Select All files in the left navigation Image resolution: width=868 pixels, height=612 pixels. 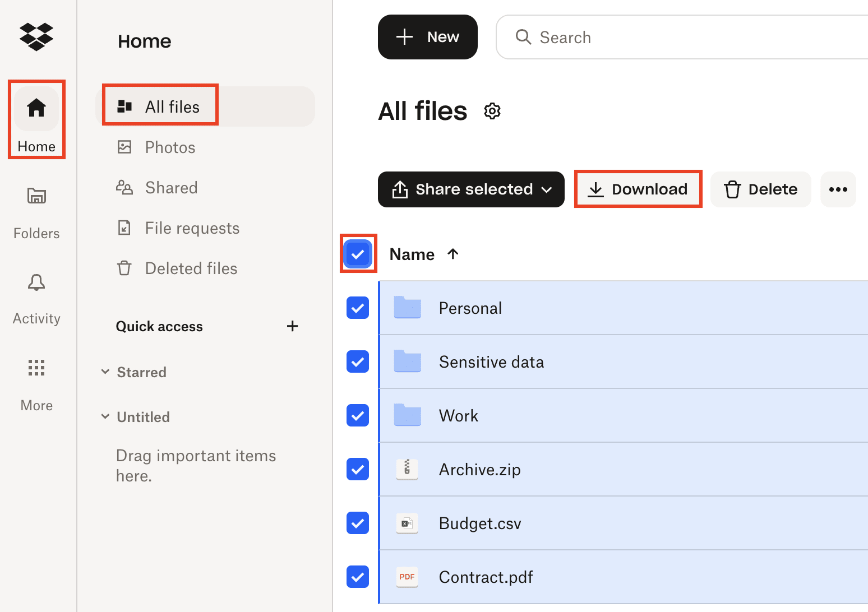[172, 106]
